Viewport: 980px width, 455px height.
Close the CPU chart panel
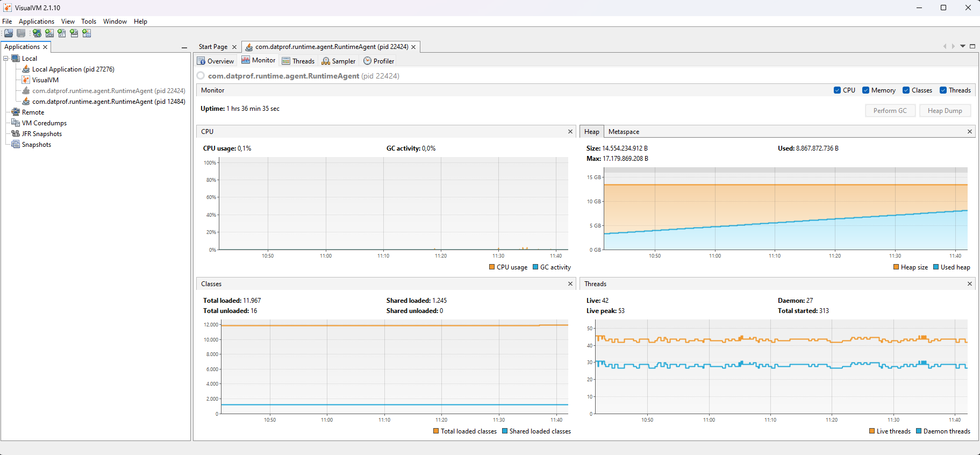pyautogui.click(x=570, y=132)
